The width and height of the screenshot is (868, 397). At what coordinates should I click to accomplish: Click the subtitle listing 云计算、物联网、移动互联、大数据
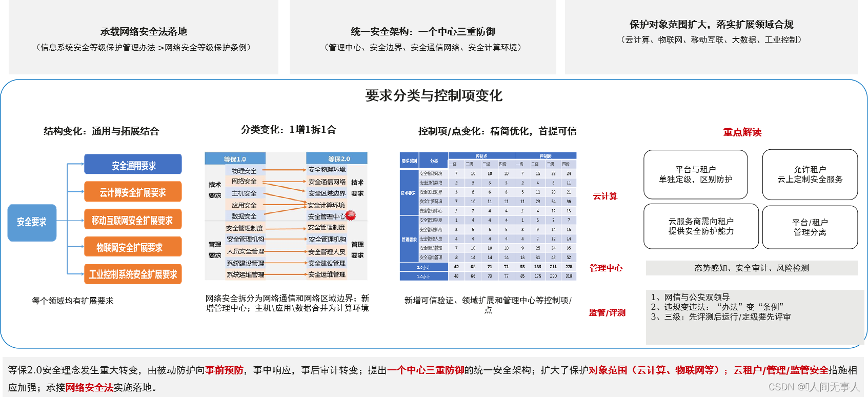coord(711,40)
